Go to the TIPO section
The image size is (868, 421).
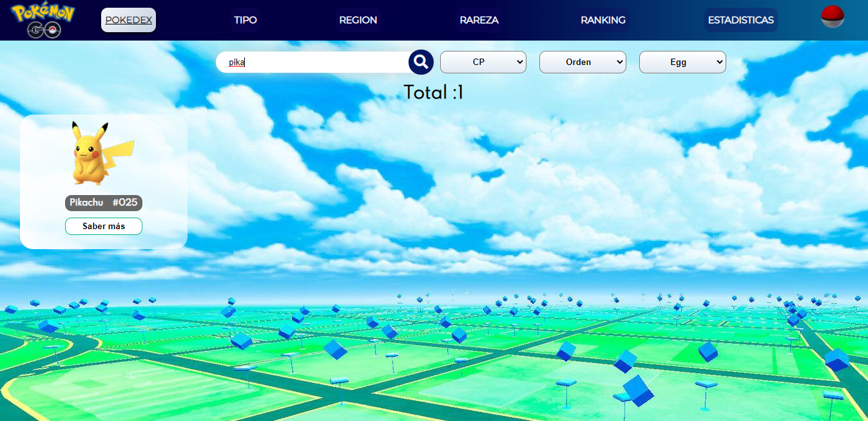click(x=246, y=20)
